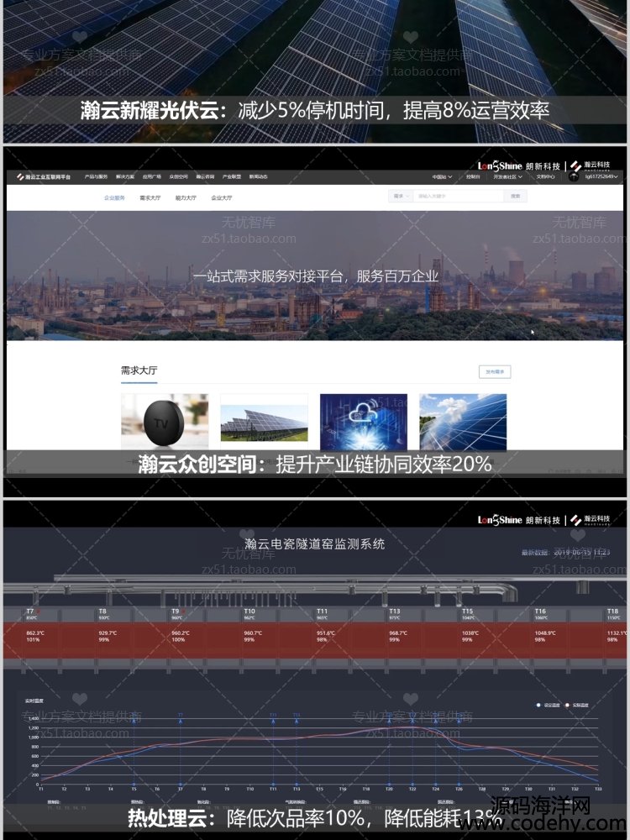The width and height of the screenshot is (630, 840).
Task: Open the 众创空间 navigation item
Action: point(178,176)
